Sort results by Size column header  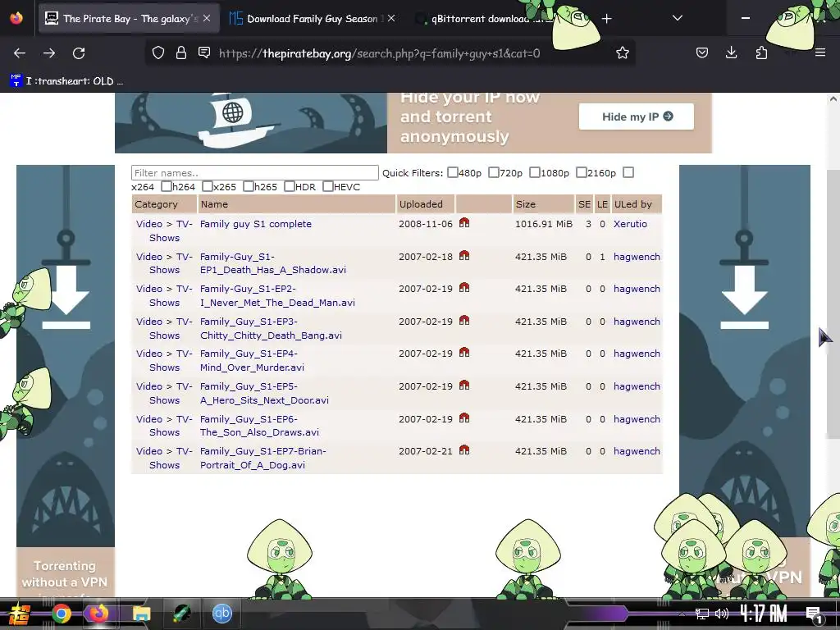(526, 204)
